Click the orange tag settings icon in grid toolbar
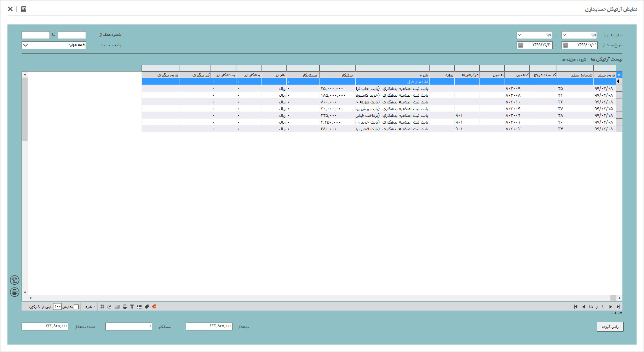 point(154,307)
